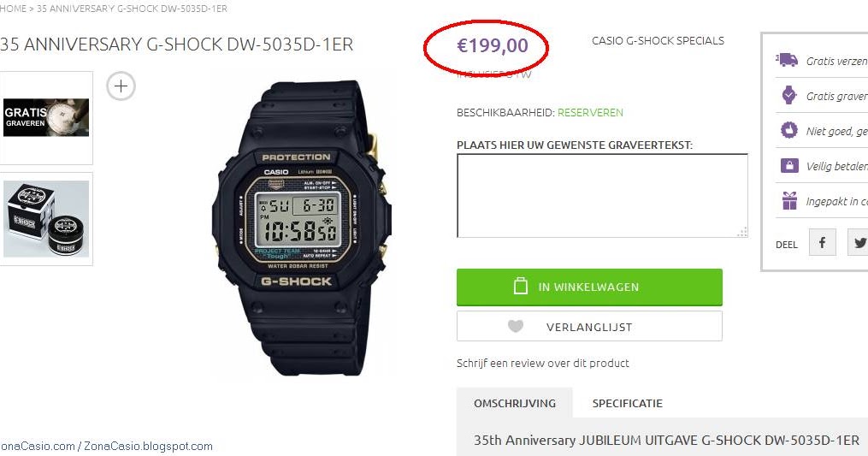This screenshot has width=868, height=456.
Task: Click the secure payment lock icon
Action: pos(789,165)
